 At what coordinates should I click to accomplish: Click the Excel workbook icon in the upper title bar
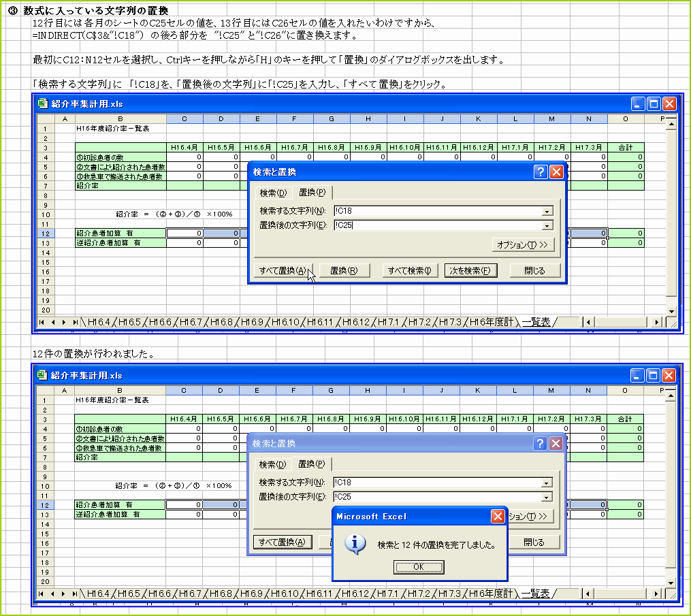tap(42, 103)
